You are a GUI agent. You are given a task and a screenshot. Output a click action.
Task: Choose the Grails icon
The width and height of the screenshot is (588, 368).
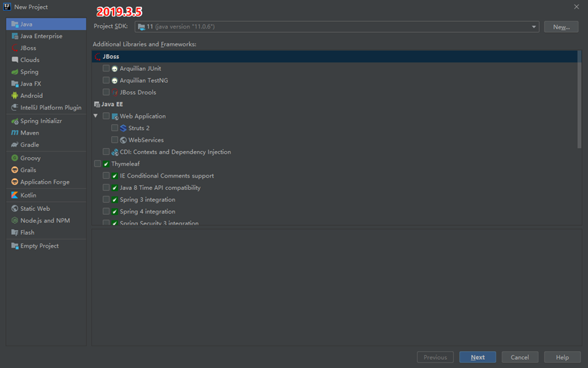15,170
